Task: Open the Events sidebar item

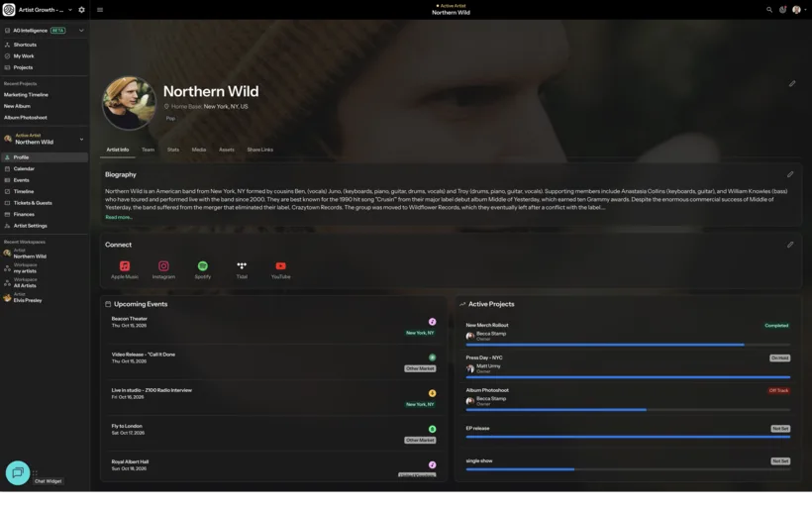Action: click(45, 180)
